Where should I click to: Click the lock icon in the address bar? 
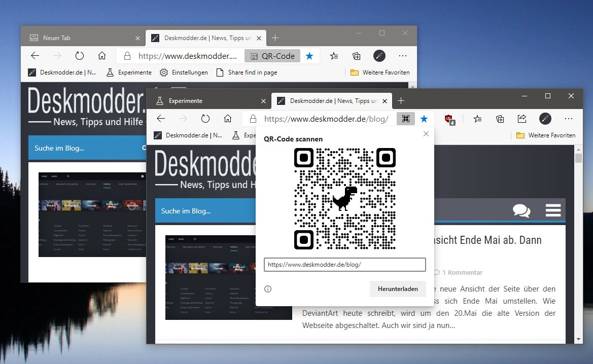pos(252,119)
